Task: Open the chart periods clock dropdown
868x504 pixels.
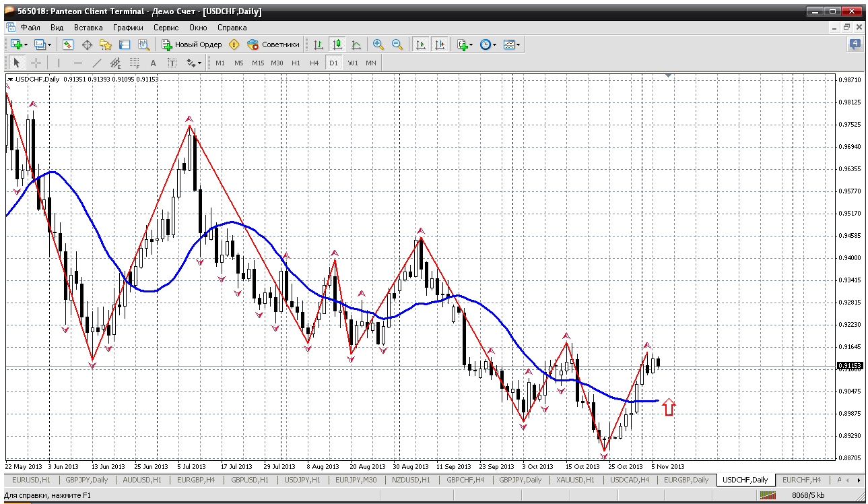Action: click(494, 44)
